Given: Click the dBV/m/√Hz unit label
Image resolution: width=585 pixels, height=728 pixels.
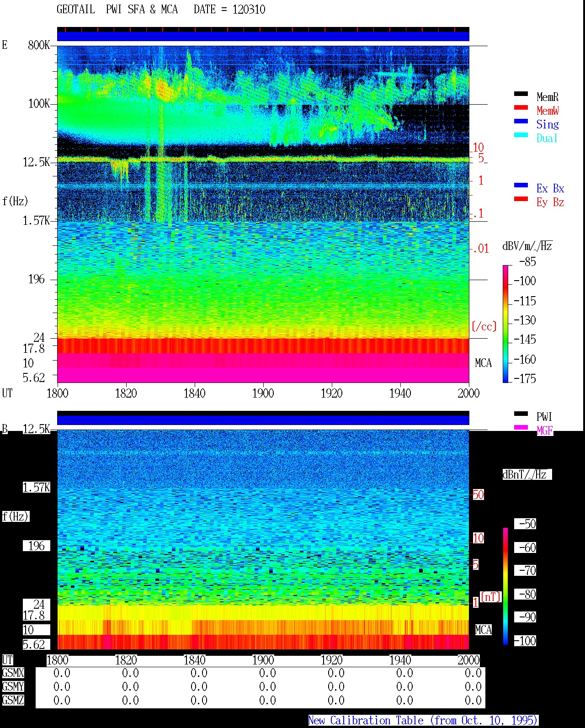Looking at the screenshot, I should point(527,246).
